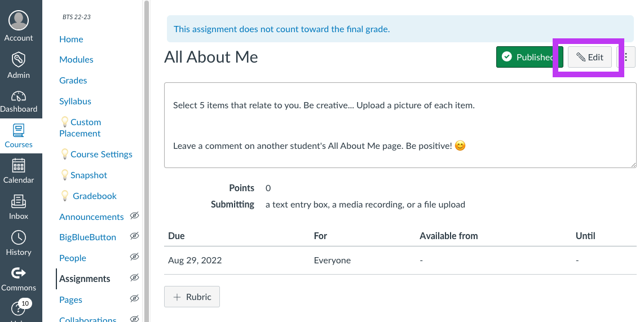Open the Admin shield icon
This screenshot has height=322, width=644.
pyautogui.click(x=19, y=60)
